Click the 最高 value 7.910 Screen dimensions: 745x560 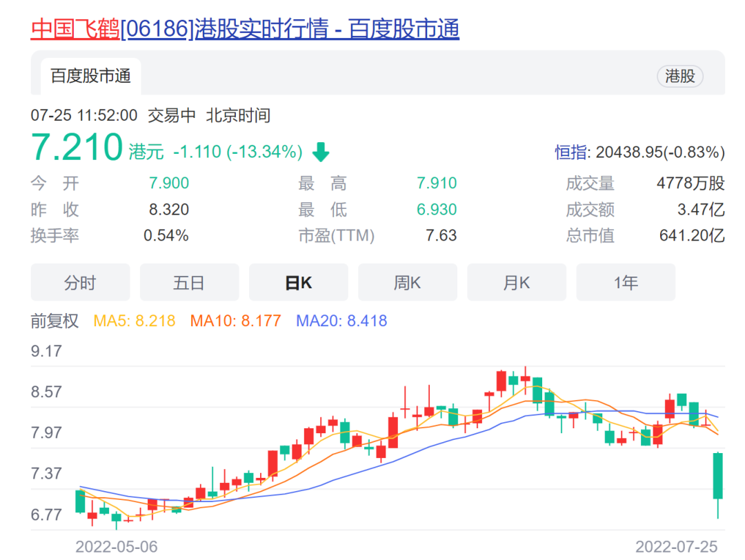(436, 183)
